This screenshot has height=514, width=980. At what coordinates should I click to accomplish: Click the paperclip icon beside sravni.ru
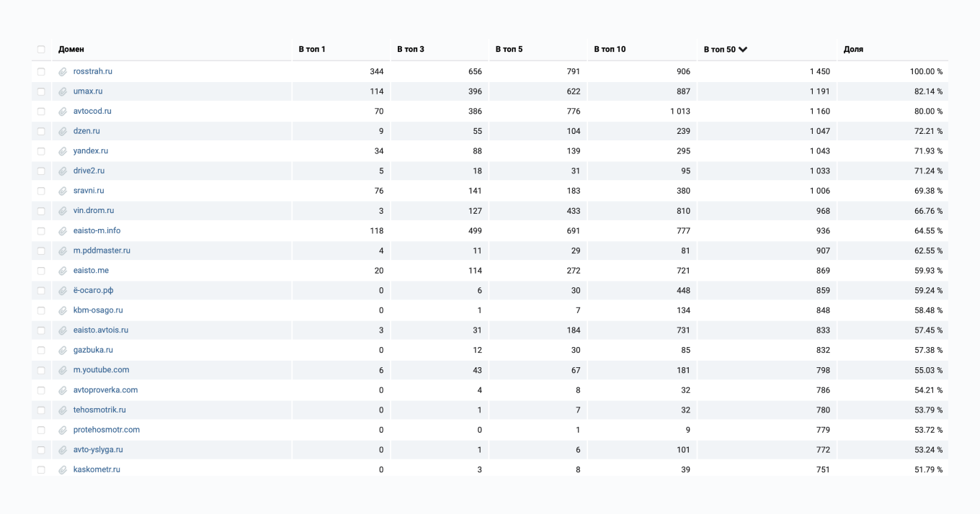[63, 191]
